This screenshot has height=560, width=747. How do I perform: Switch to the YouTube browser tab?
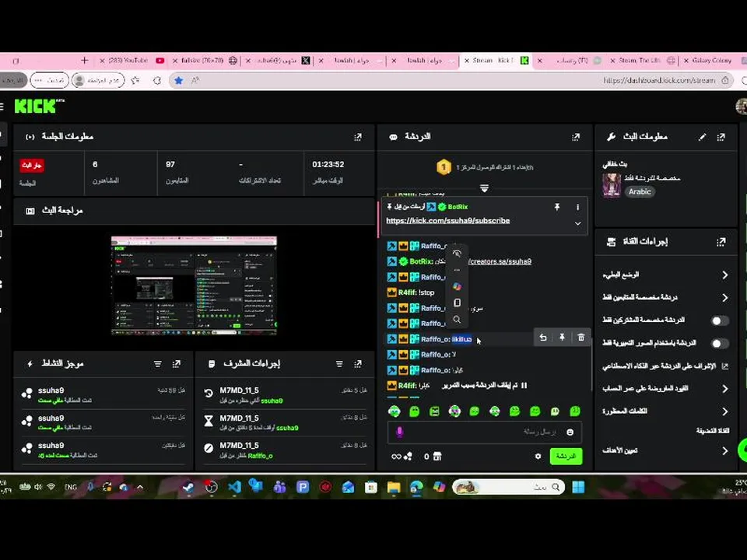132,61
